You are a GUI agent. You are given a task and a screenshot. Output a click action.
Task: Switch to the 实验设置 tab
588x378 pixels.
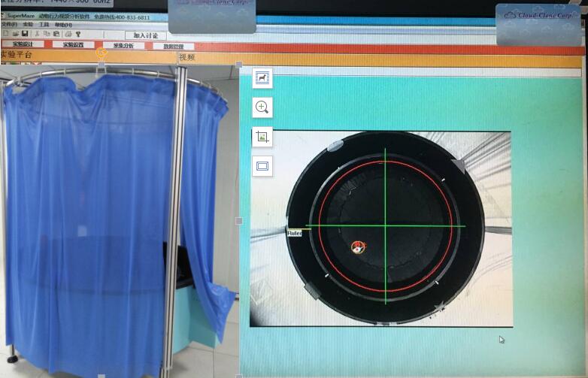(x=73, y=44)
